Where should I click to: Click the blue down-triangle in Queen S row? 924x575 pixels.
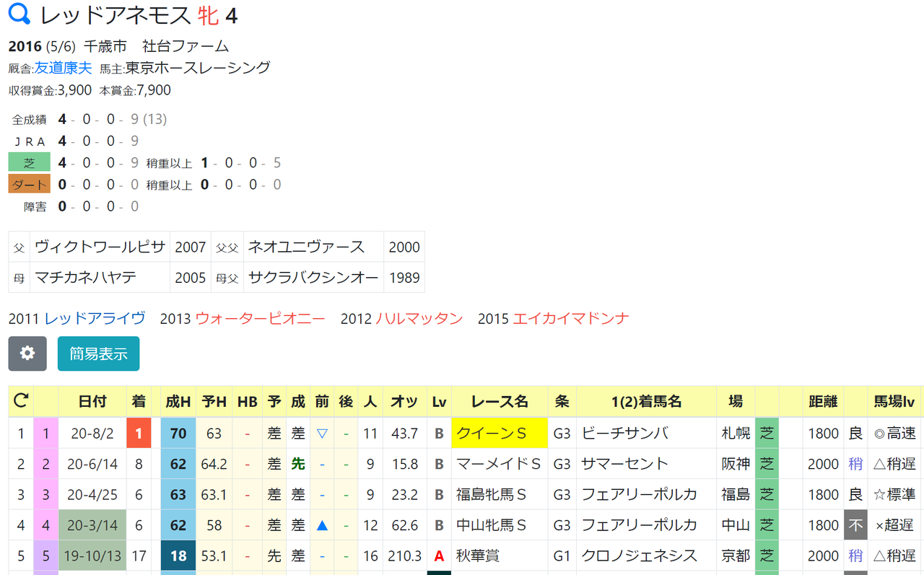(x=322, y=434)
